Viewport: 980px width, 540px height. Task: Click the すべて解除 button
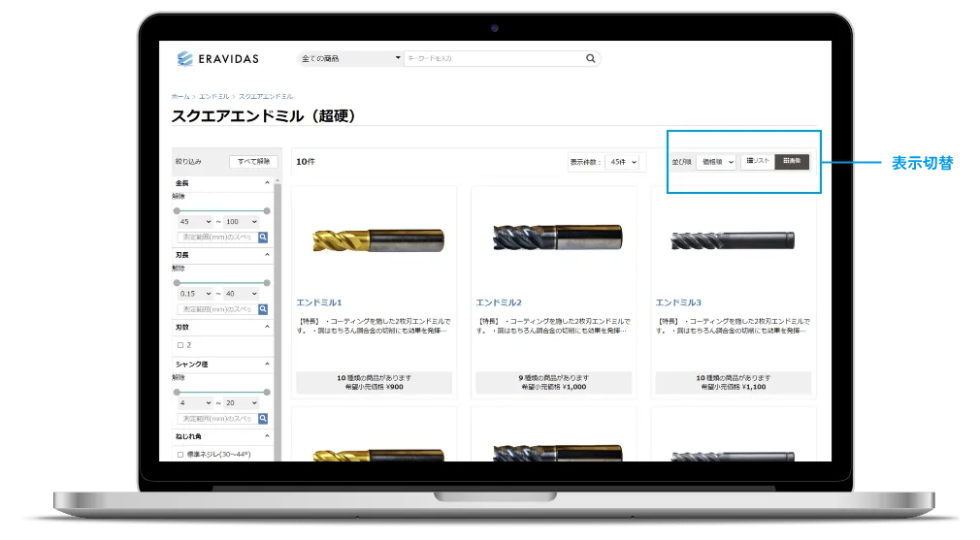pos(253,161)
